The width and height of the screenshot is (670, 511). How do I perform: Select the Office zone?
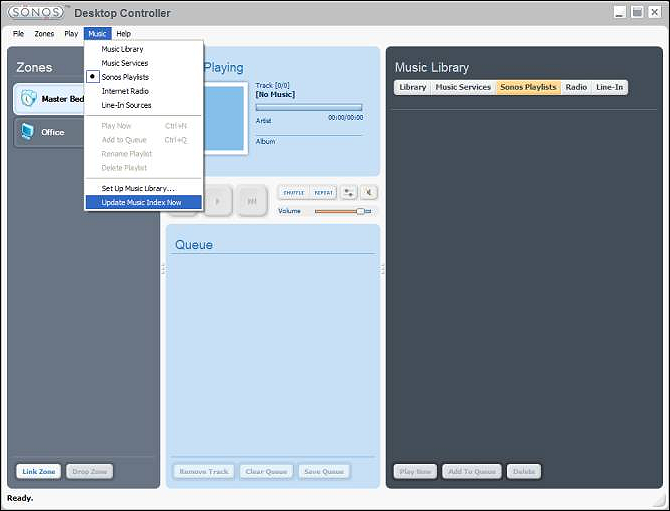coord(49,132)
